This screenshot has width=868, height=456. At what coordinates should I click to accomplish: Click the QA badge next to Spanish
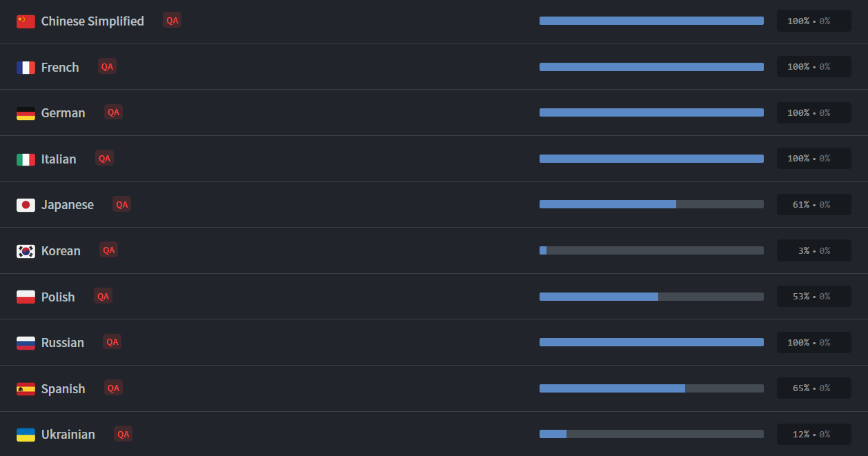(113, 388)
